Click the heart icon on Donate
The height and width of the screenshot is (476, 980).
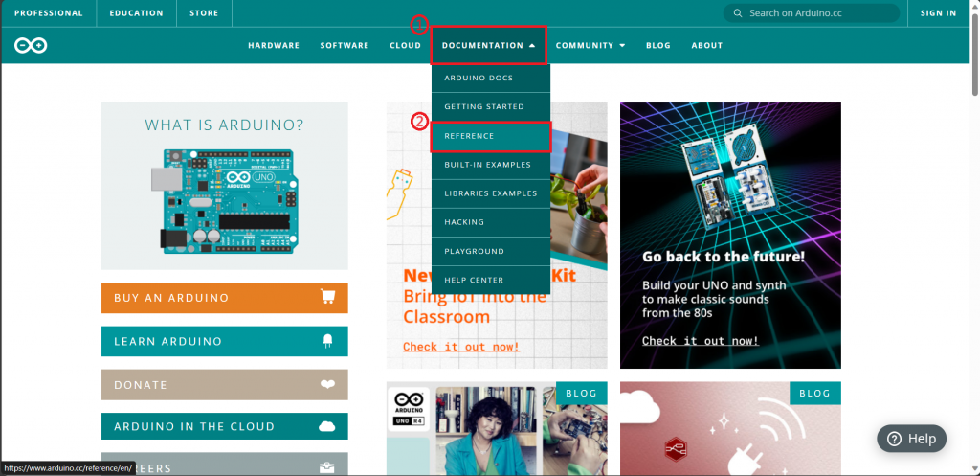(x=327, y=384)
